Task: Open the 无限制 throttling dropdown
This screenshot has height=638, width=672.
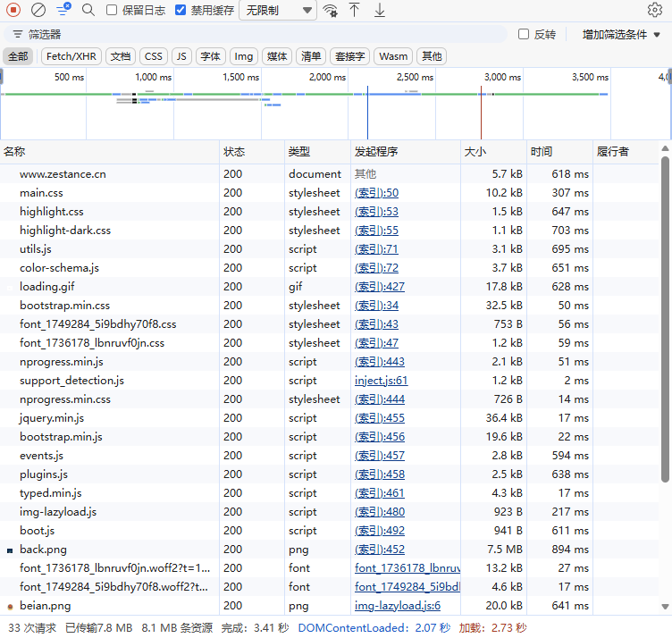Action: tap(278, 11)
